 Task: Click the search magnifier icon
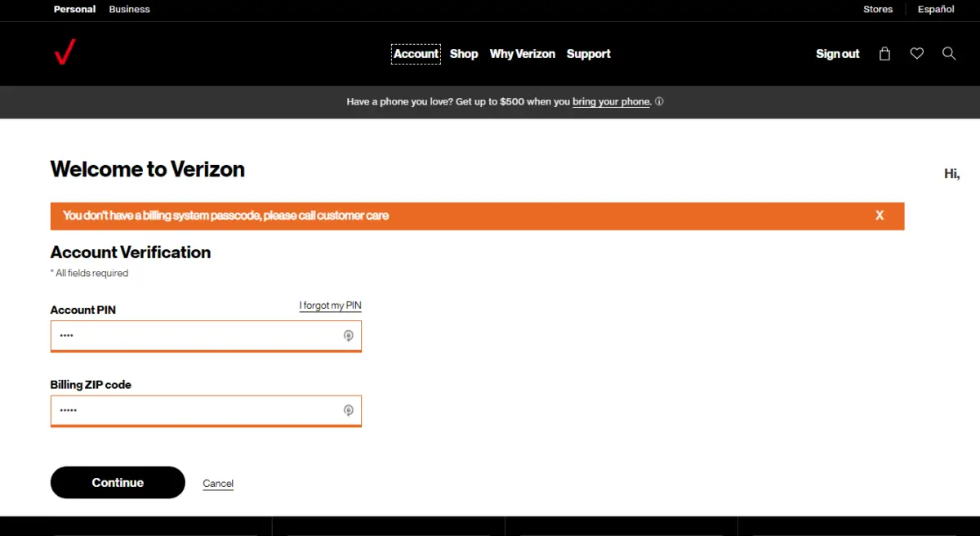(x=949, y=54)
